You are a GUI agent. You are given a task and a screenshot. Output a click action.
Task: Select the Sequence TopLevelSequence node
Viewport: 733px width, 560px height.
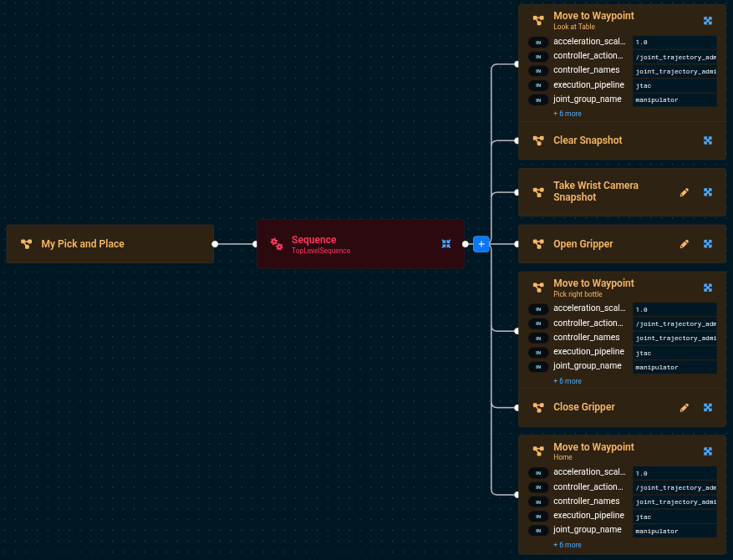[x=351, y=244]
